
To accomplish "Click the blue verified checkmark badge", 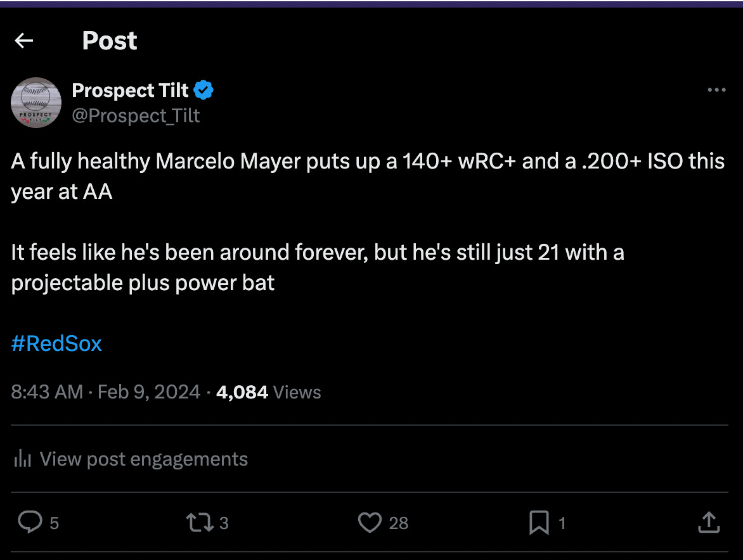I will [204, 91].
